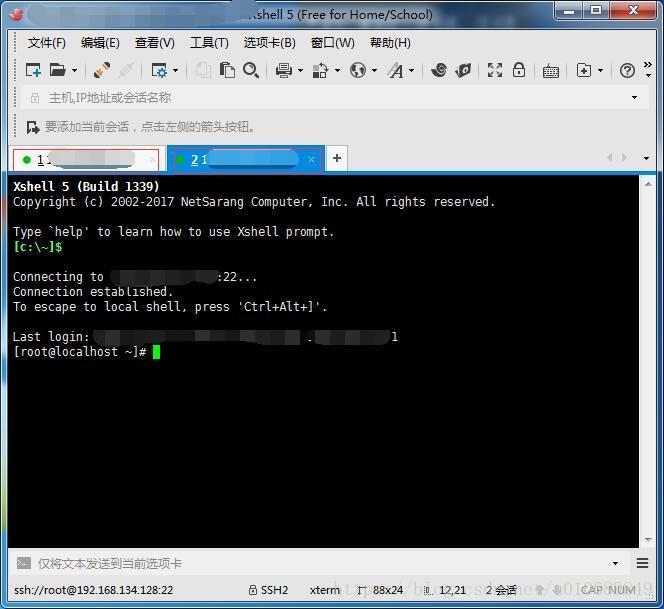Viewport: 664px width, 609px height.
Task: Click the Font icon
Action: pyautogui.click(x=396, y=70)
